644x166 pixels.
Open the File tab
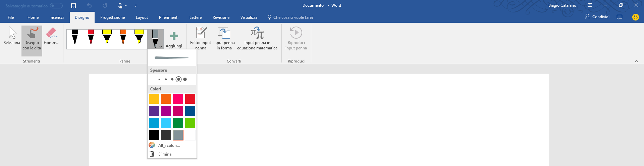point(11,17)
